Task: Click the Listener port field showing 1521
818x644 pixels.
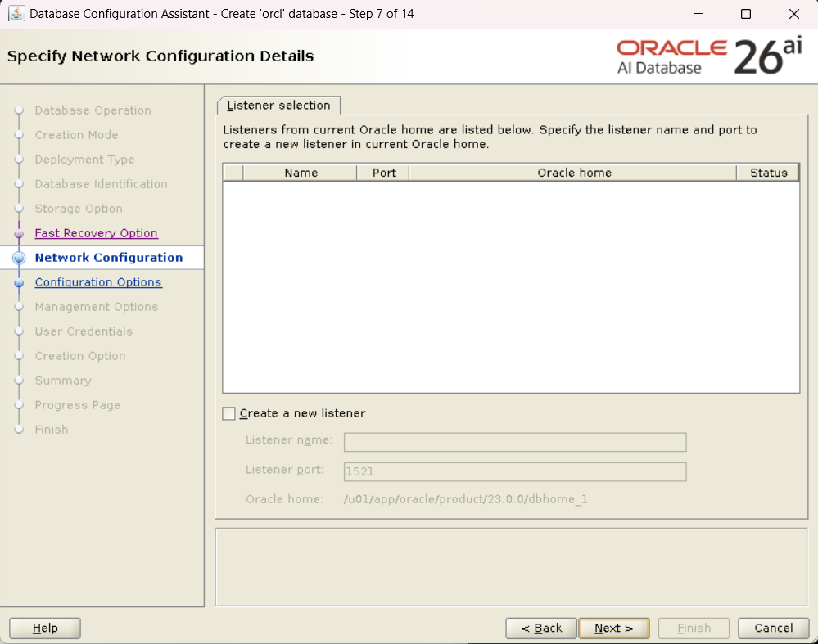Action: (x=514, y=472)
